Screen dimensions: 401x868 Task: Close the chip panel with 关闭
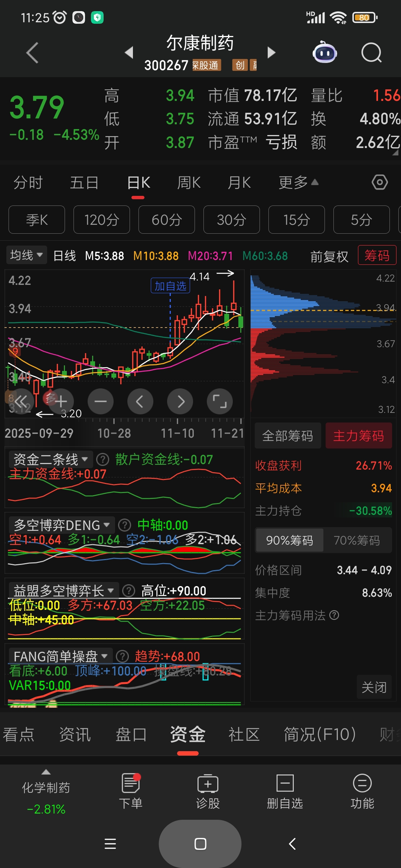point(374,687)
